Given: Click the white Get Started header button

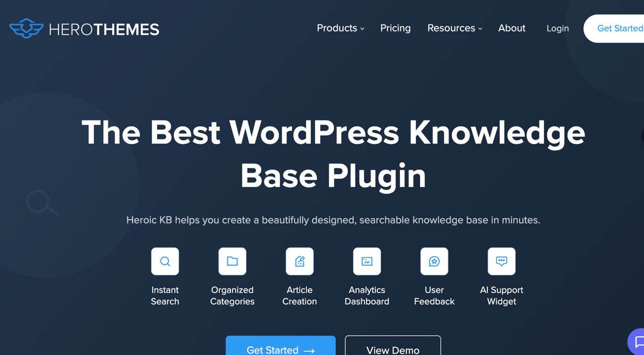Looking at the screenshot, I should pos(614,29).
